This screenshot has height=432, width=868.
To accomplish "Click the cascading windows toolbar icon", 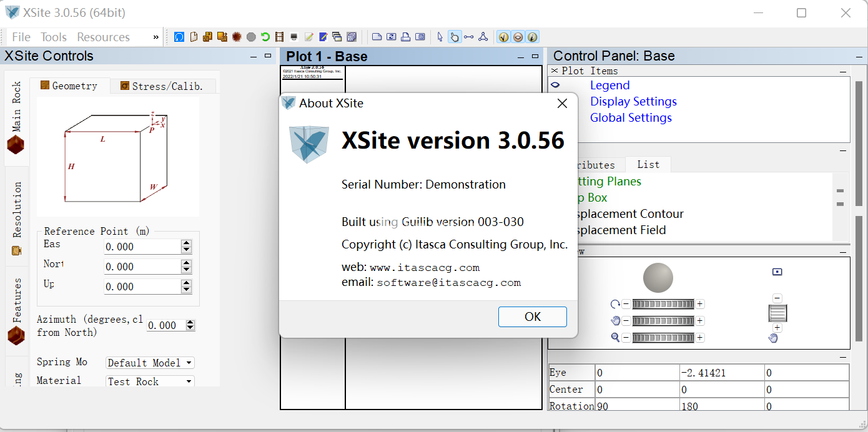I will [337, 37].
